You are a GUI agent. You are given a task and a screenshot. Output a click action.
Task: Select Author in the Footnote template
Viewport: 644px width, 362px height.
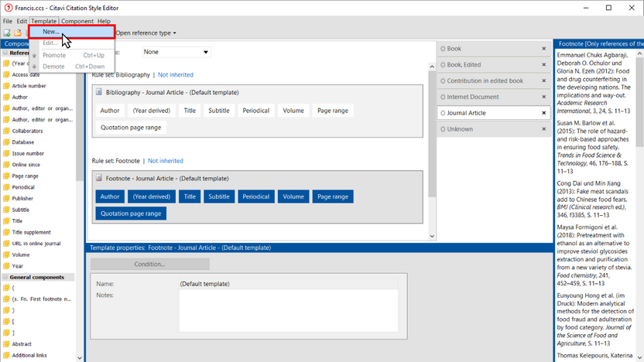pyautogui.click(x=110, y=196)
